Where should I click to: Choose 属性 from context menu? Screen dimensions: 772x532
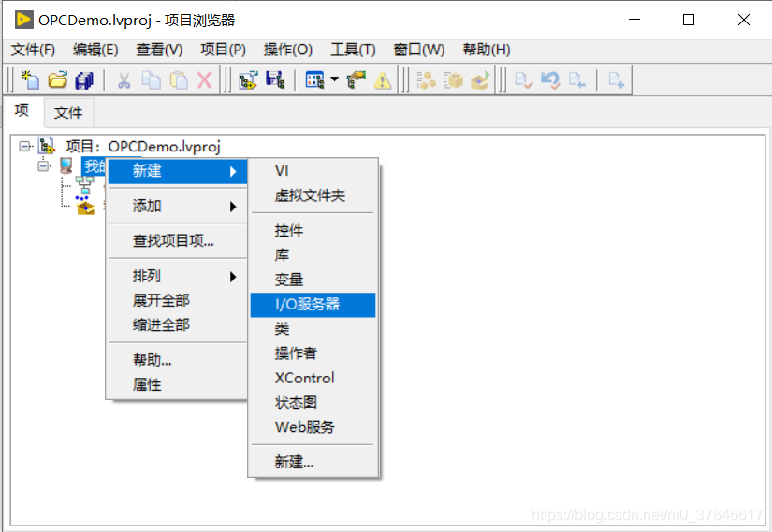click(x=178, y=385)
